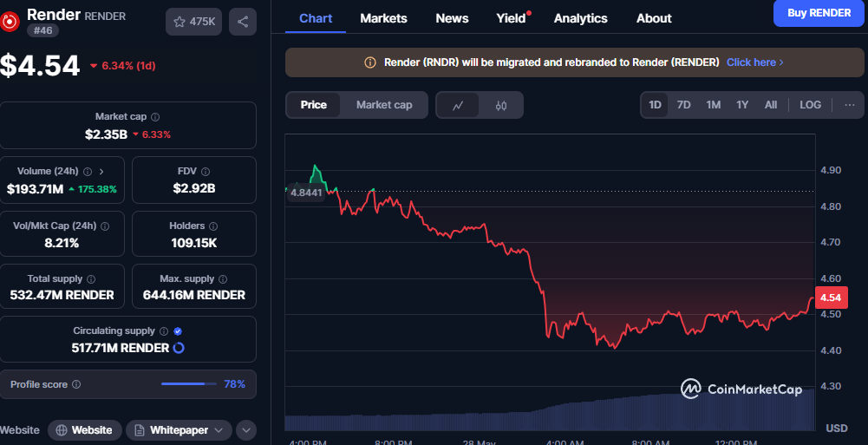This screenshot has width=868, height=445.
Task: Click the Market cap info icon
Action: point(155,117)
